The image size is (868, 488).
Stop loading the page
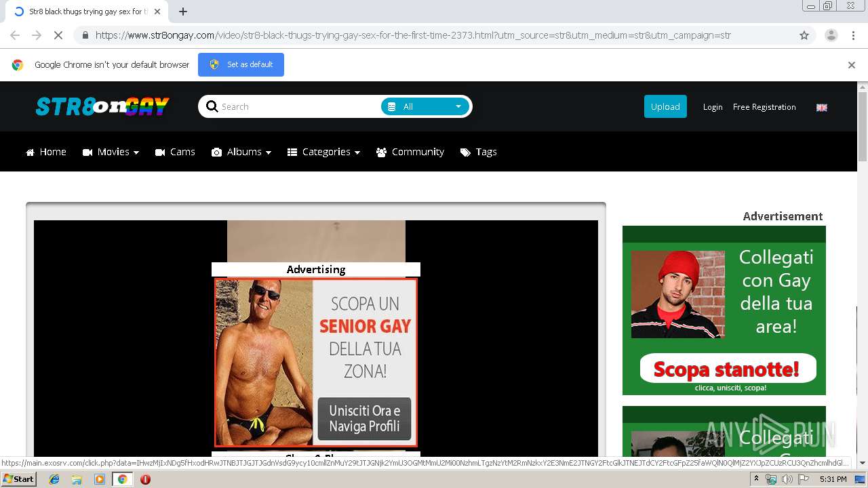[x=58, y=35]
